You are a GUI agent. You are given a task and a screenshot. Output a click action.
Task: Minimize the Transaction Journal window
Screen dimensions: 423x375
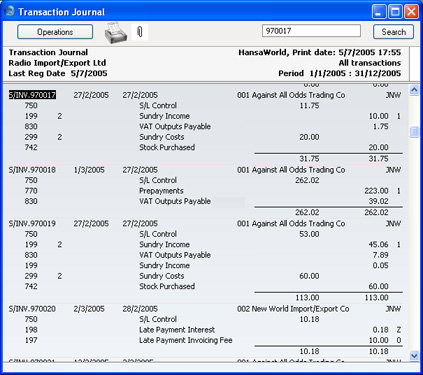pos(379,12)
